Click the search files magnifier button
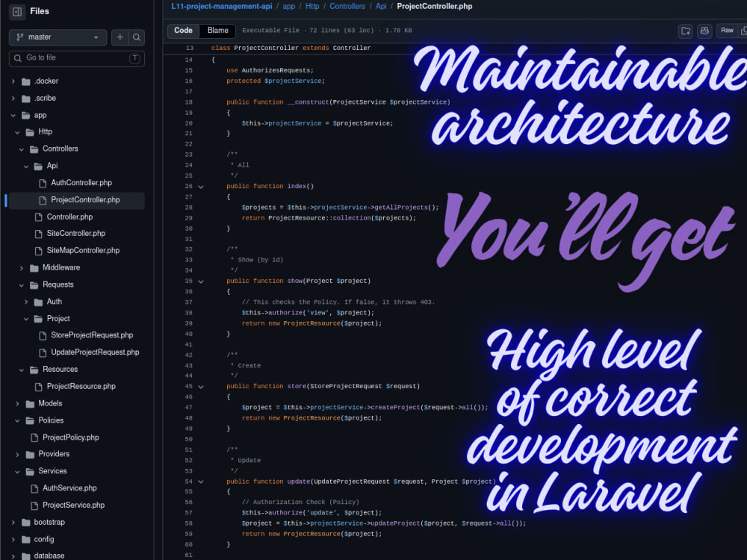 pos(136,37)
